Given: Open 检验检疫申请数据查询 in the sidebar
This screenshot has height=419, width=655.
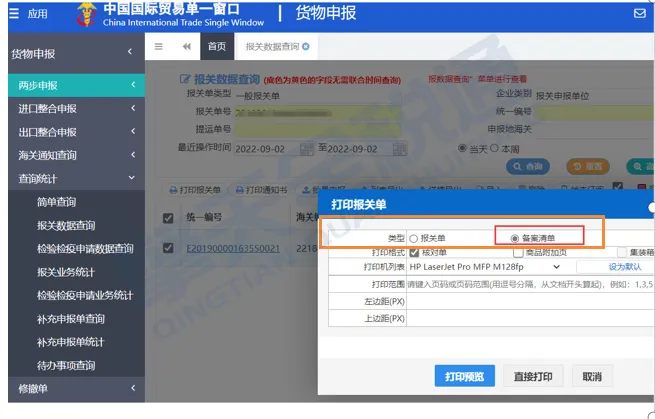Looking at the screenshot, I should (85, 249).
